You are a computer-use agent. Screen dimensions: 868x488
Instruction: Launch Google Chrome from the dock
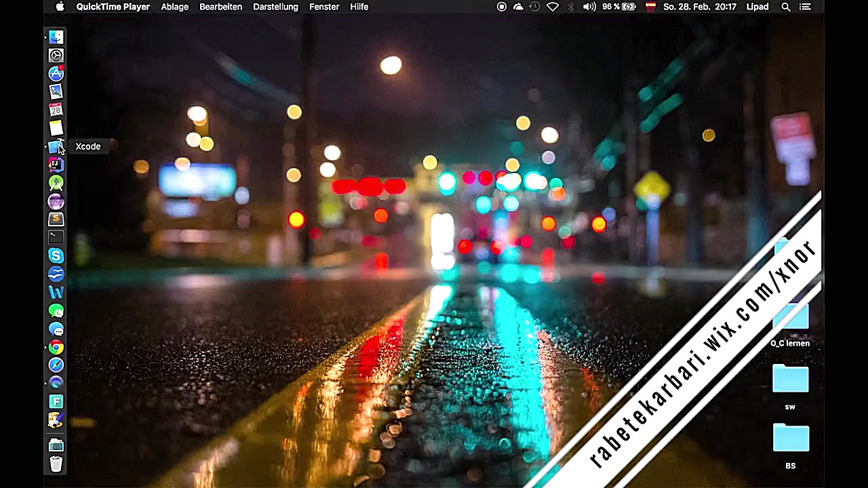click(56, 347)
